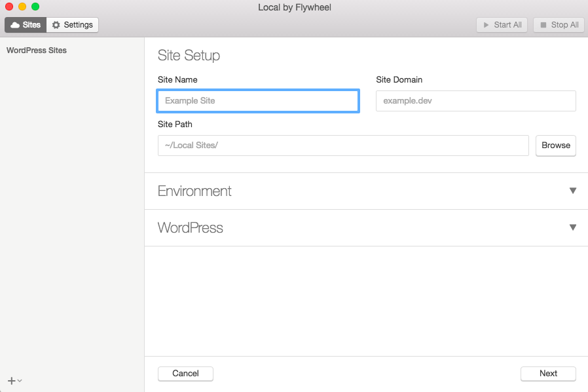Click the Site Domain input field
This screenshot has width=588, height=392.
point(476,101)
